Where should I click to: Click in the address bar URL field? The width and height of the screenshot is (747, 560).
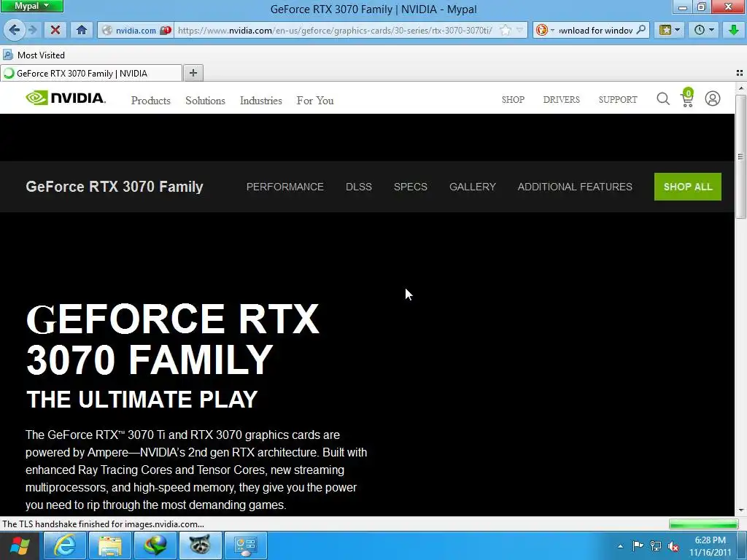click(336, 30)
